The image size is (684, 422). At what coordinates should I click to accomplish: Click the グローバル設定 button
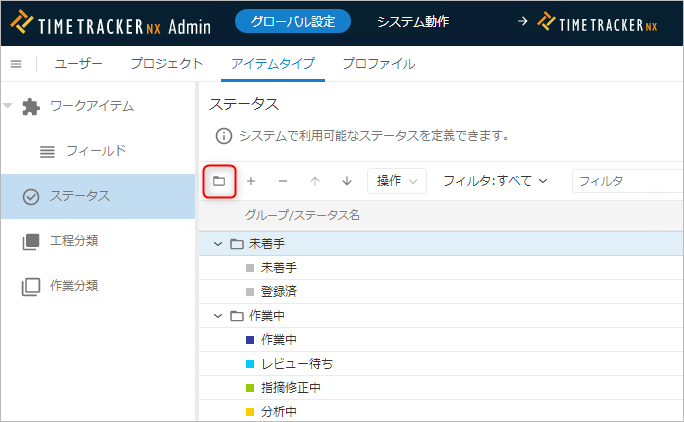click(x=293, y=21)
